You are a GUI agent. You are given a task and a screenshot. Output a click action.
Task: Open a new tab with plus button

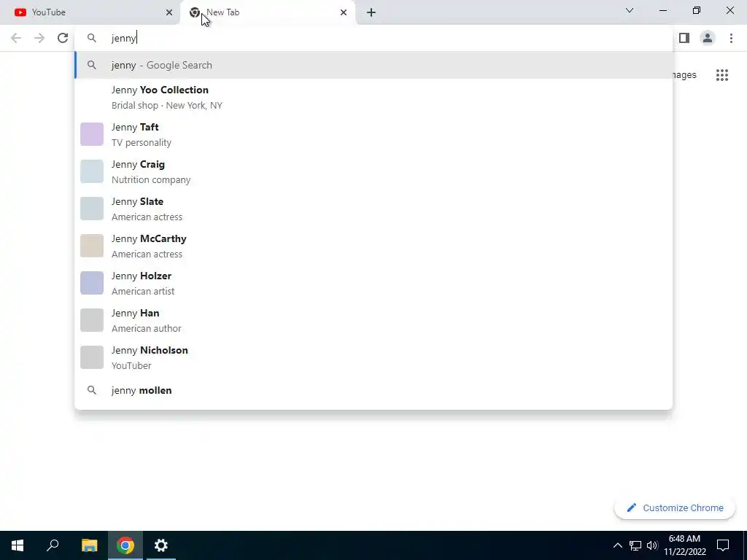(x=371, y=12)
